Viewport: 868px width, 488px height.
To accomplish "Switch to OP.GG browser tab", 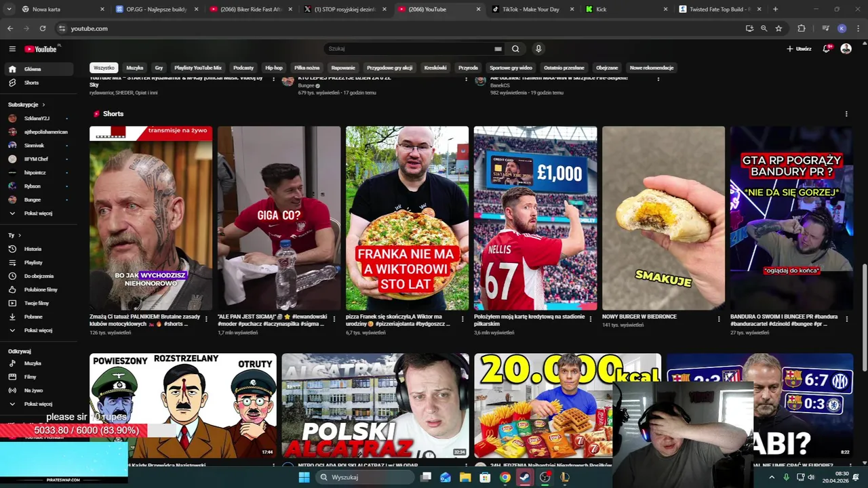I will click(156, 9).
